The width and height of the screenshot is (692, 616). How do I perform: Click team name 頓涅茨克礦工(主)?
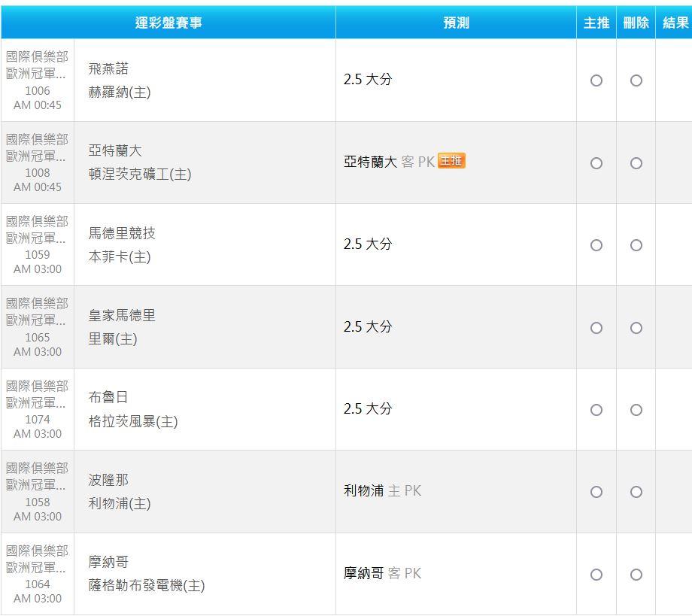pos(140,174)
